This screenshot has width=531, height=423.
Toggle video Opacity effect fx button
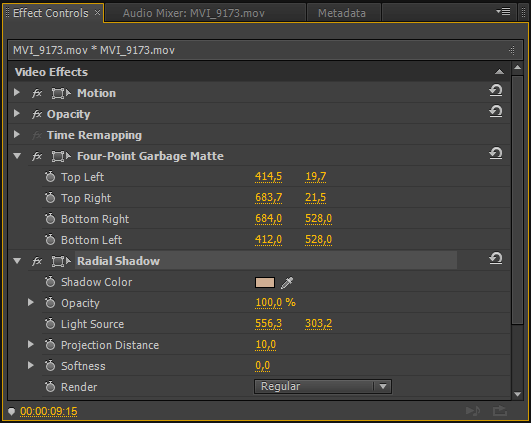coord(37,114)
